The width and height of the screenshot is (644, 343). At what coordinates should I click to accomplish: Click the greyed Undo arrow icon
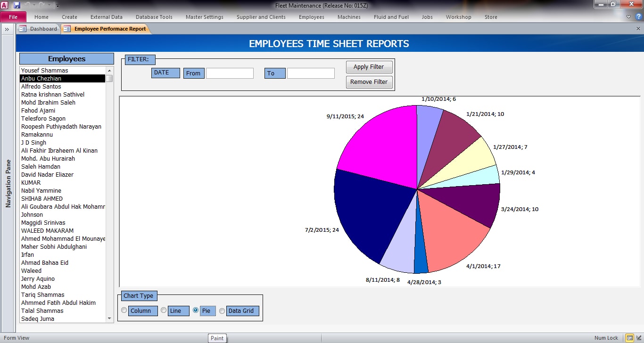point(28,5)
